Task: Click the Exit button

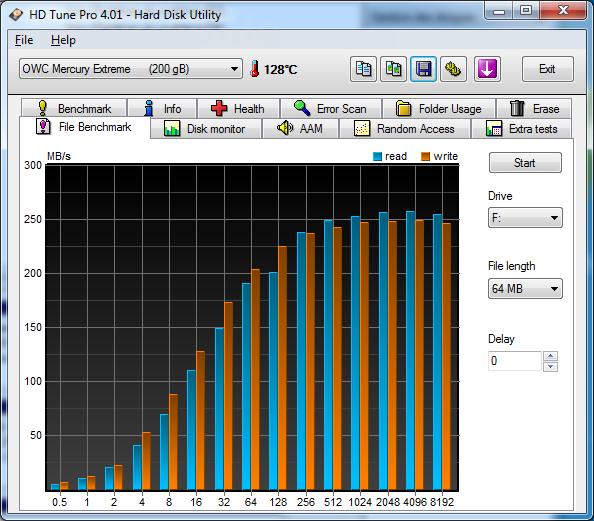Action: (x=547, y=69)
